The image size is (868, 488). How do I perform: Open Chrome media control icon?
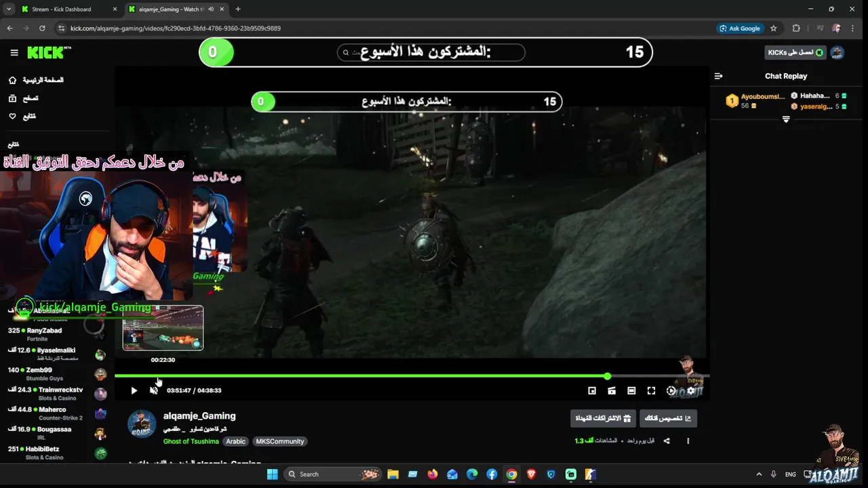[x=821, y=28]
